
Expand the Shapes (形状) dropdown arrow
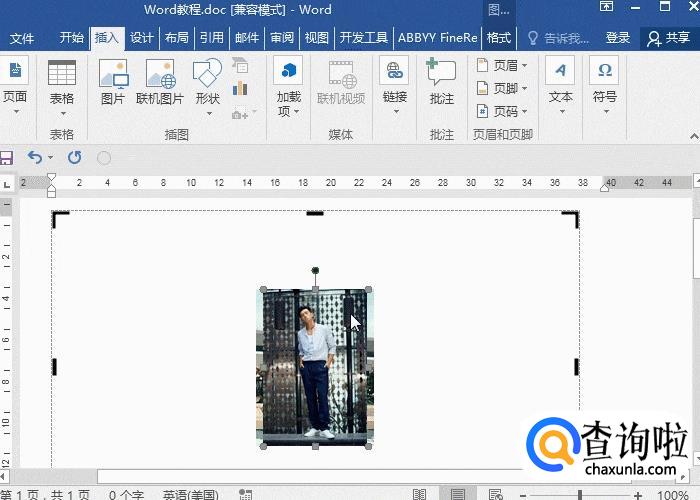coord(209,113)
